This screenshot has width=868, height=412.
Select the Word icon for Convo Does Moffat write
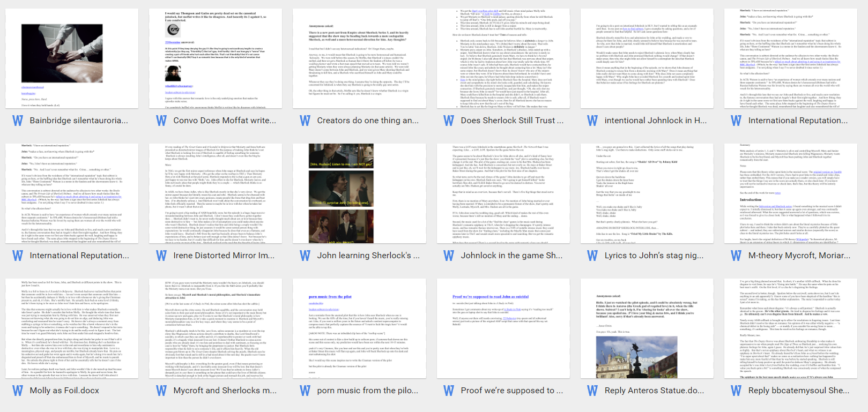tap(161, 121)
